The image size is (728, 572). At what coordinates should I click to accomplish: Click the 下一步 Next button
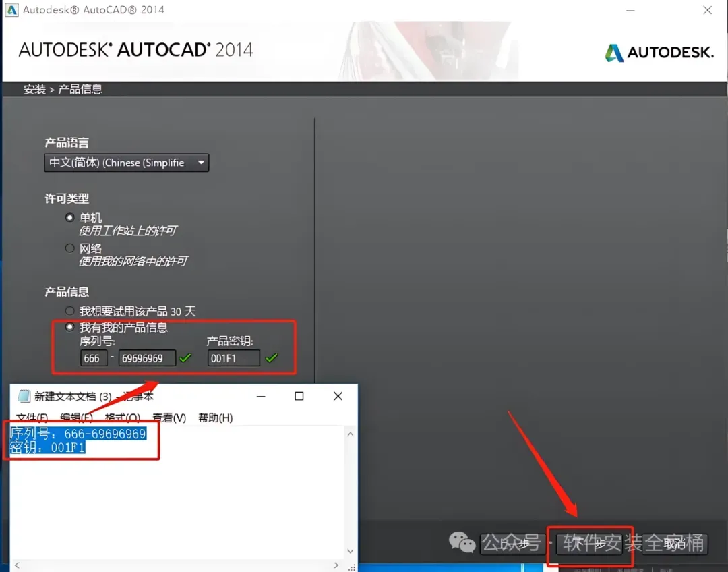pos(590,544)
